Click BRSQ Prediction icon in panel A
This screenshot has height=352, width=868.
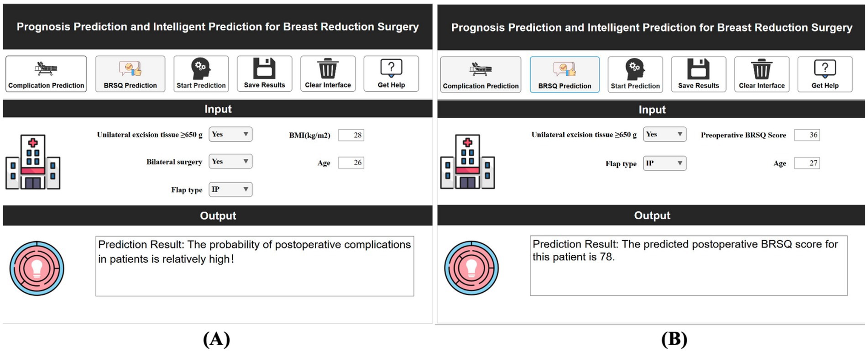click(130, 69)
